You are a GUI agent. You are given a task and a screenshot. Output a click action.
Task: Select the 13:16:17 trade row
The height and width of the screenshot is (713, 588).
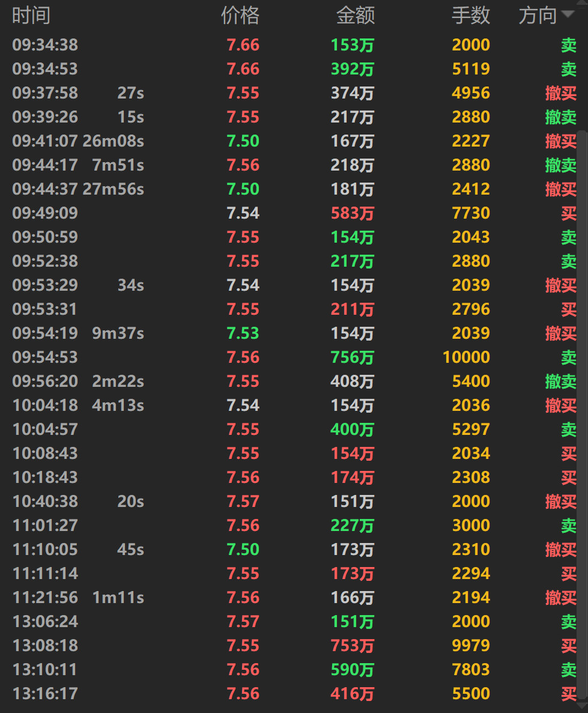coord(294,693)
